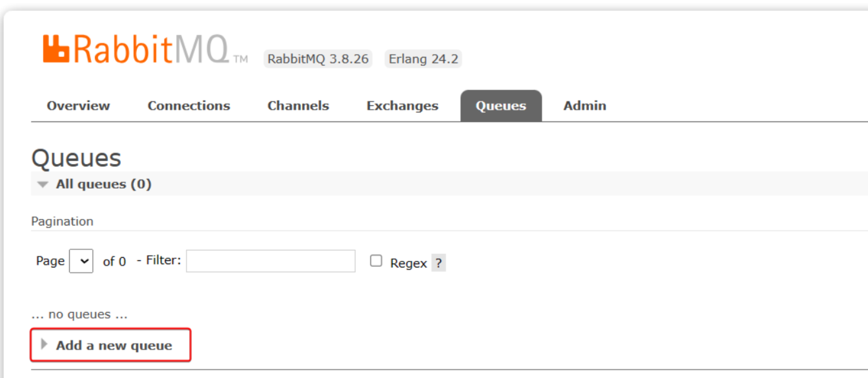The height and width of the screenshot is (378, 868).
Task: Click the orange RabbitMQ rabbit logo icon
Action: [x=56, y=50]
